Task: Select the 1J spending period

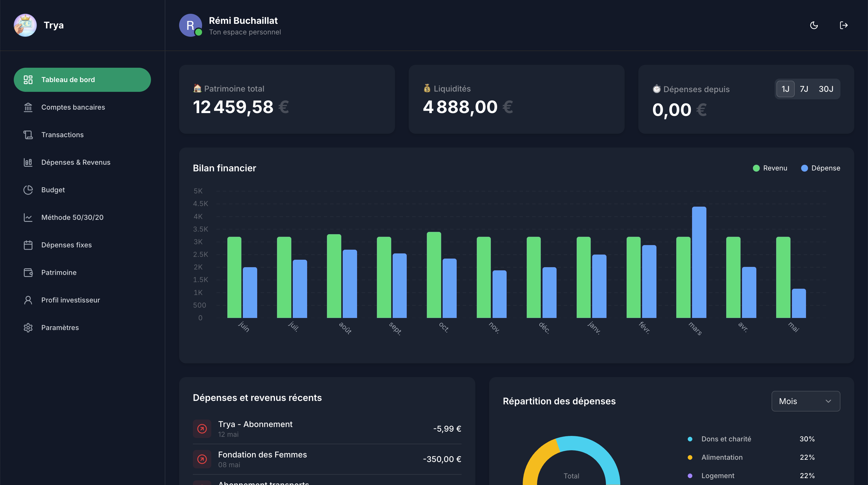Action: [785, 89]
